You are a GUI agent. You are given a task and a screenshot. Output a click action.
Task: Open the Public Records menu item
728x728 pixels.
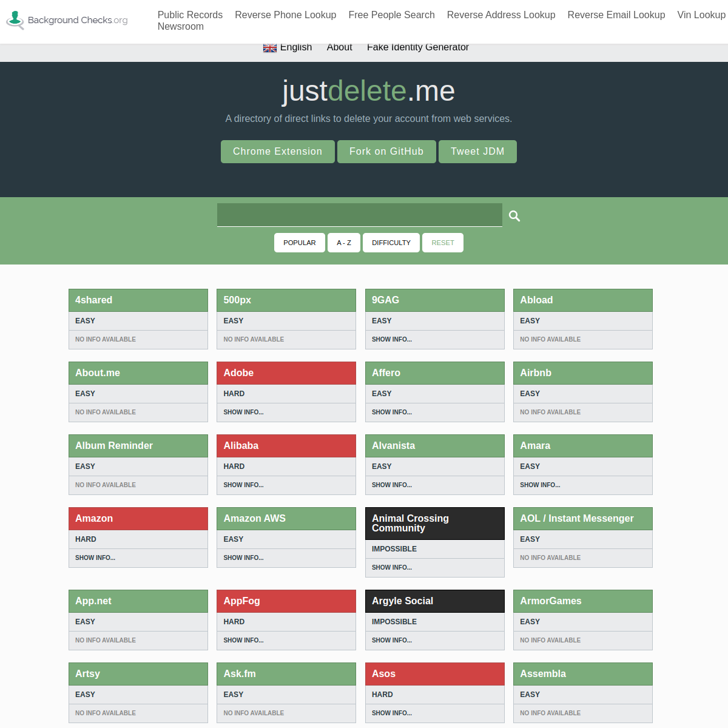click(x=190, y=15)
